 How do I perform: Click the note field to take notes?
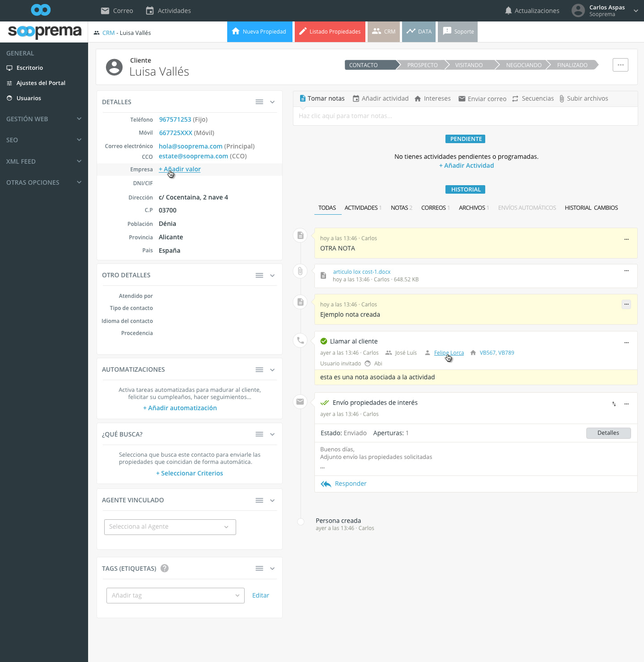465,116
